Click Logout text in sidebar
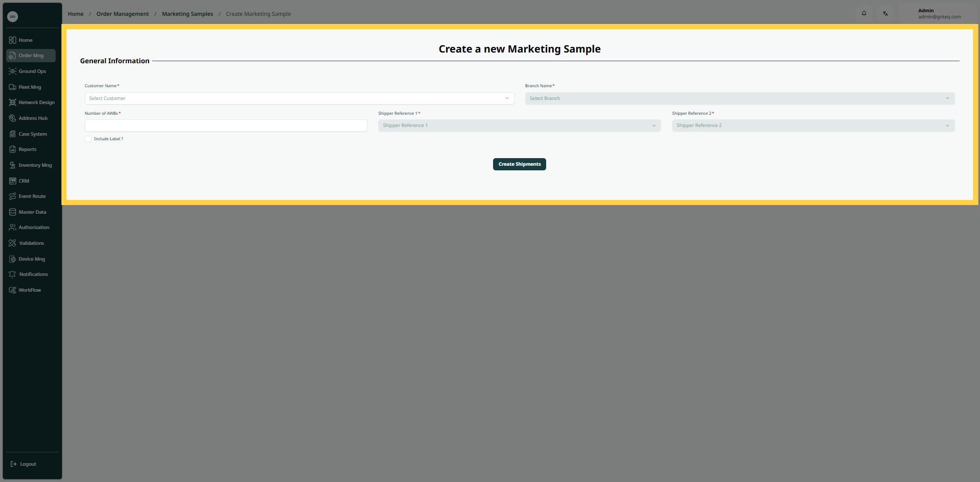 click(x=28, y=464)
